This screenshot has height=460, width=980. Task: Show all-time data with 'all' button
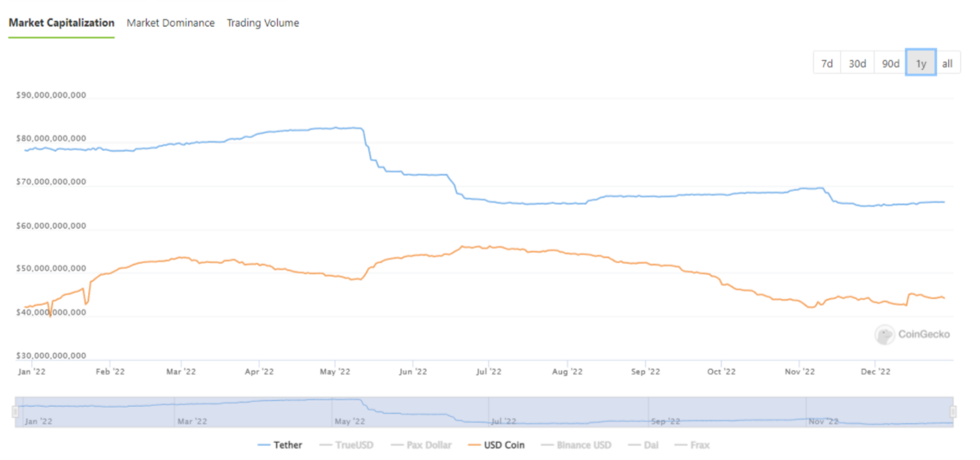click(x=947, y=63)
